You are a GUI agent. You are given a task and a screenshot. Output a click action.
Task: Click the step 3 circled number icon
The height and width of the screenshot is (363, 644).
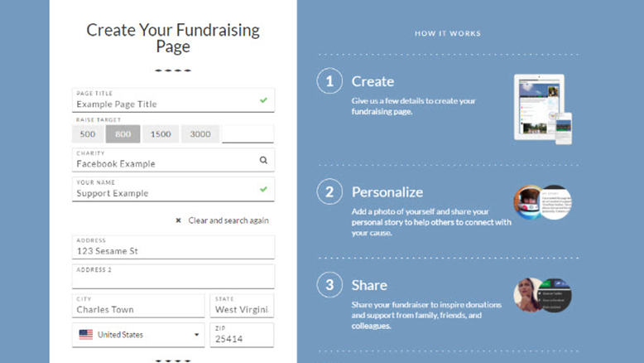coord(329,284)
